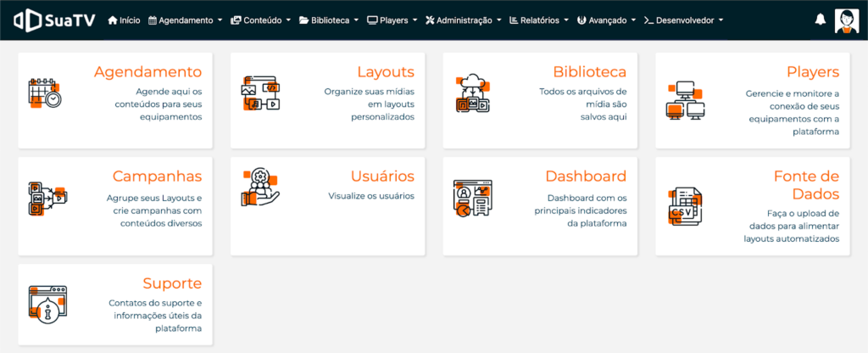Open the Administração menu
The height and width of the screenshot is (353, 868).
coord(463,20)
